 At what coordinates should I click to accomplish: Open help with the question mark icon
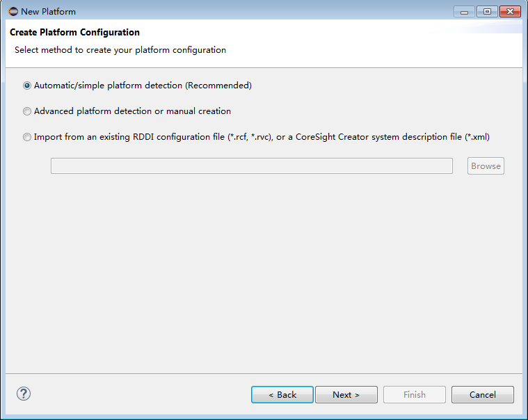point(24,394)
